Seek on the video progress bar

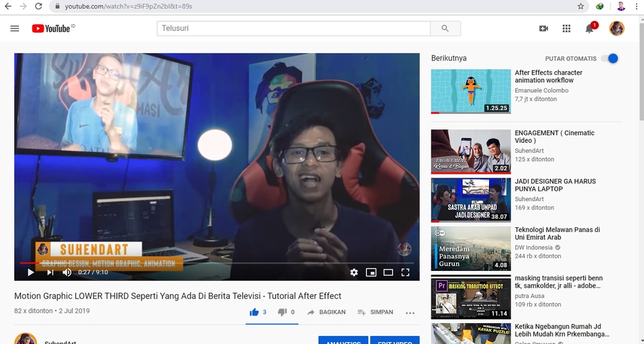point(217,263)
